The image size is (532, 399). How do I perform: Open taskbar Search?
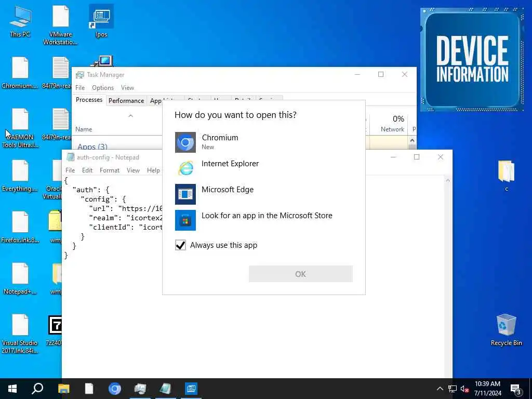(37, 389)
